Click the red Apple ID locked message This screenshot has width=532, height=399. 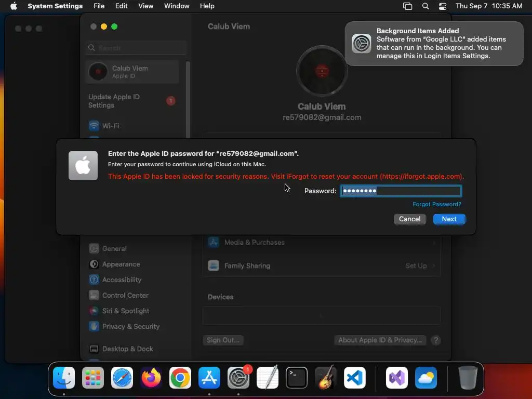coord(286,177)
